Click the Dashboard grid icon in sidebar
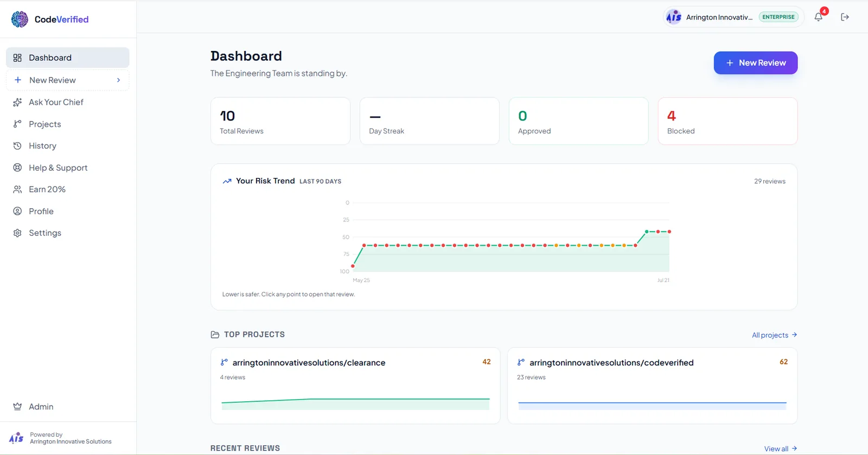Screen dimensions: 868x455 (17, 57)
